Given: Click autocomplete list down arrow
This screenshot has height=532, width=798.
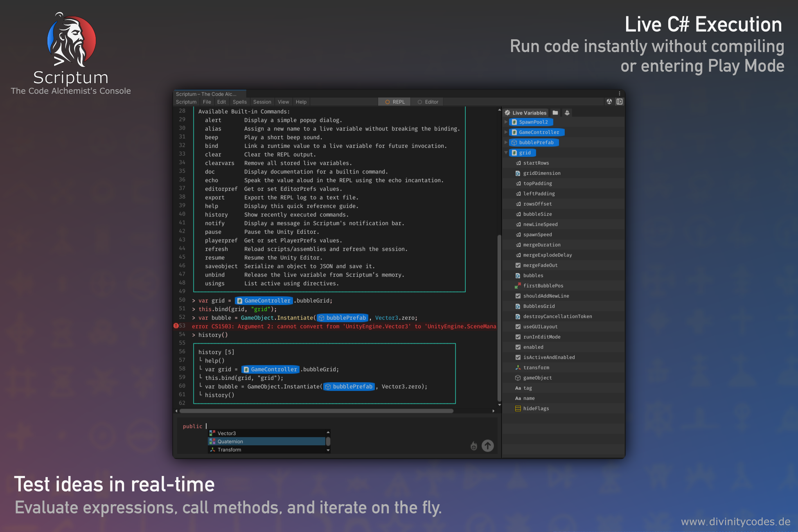Looking at the screenshot, I should point(328,450).
